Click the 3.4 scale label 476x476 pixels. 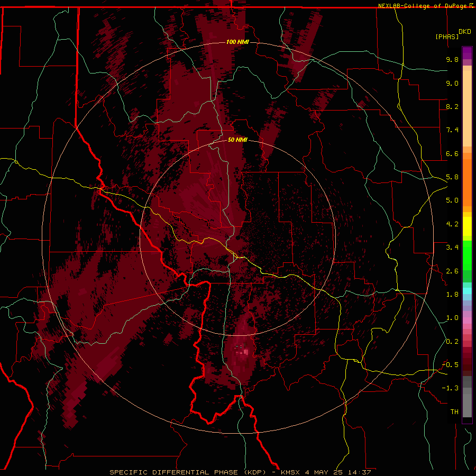pos(452,248)
